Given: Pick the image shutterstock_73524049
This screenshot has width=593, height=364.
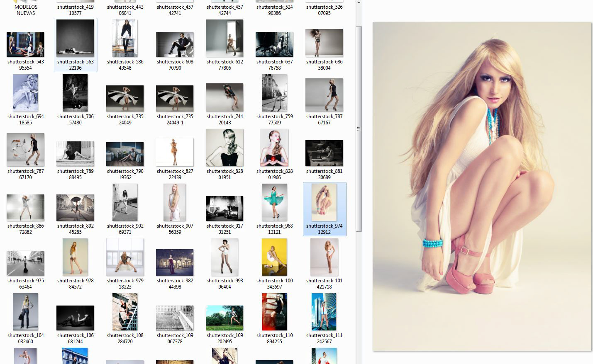Looking at the screenshot, I should (x=125, y=99).
